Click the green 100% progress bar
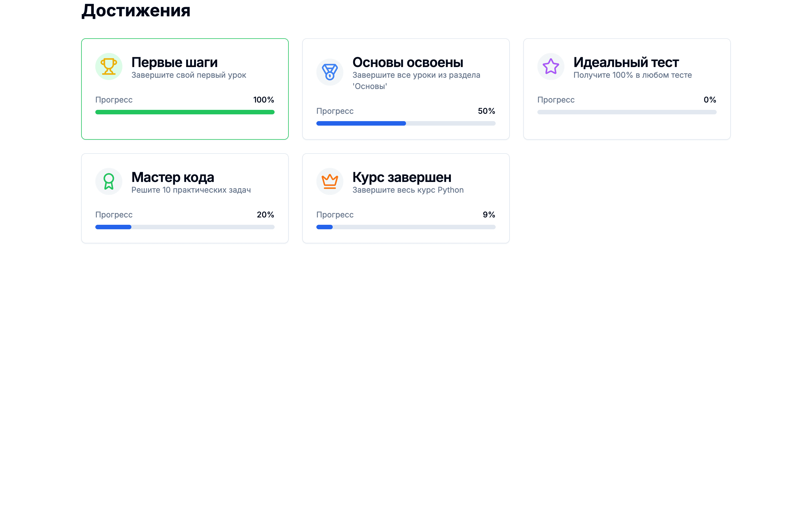812x507 pixels. (185, 112)
